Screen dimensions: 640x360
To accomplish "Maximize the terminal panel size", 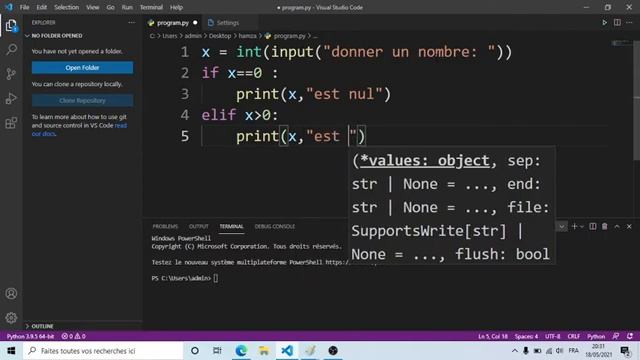I will click(617, 226).
